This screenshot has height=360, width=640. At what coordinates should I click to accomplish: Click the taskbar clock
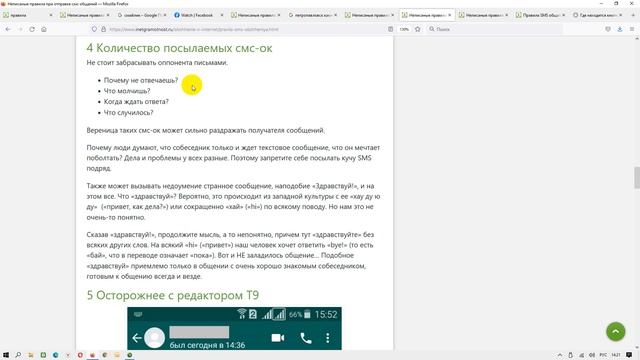(616, 355)
